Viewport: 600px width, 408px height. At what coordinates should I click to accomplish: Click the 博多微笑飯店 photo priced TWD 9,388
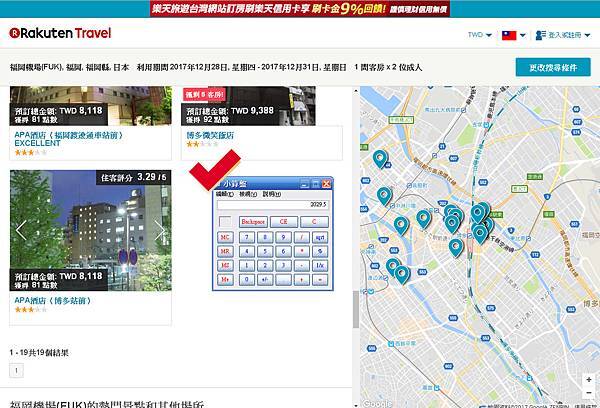(x=249, y=106)
